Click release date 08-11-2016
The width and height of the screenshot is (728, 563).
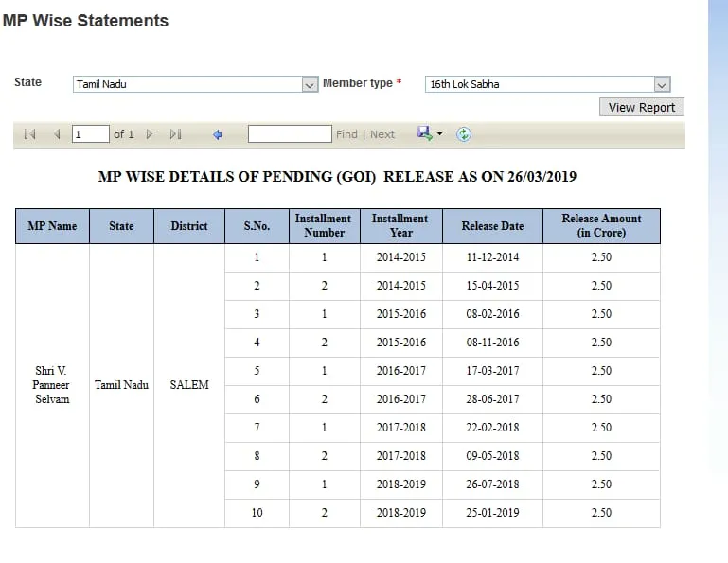coord(492,343)
